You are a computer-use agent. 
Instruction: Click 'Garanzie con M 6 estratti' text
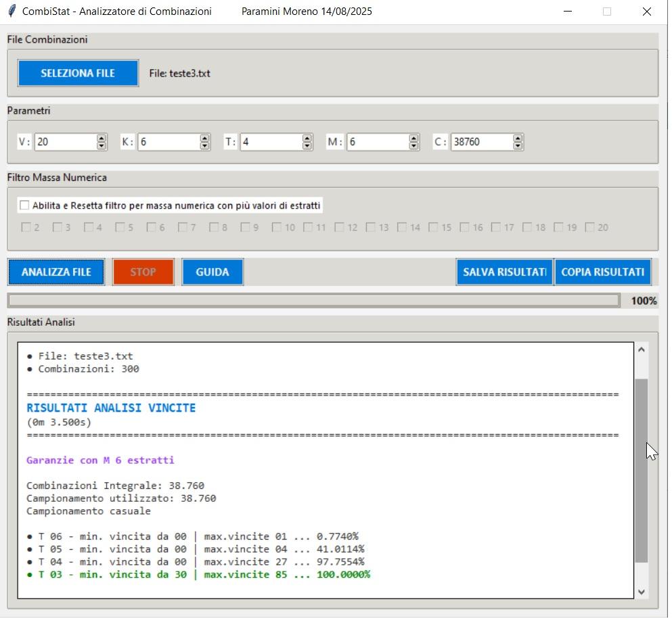[100, 461]
